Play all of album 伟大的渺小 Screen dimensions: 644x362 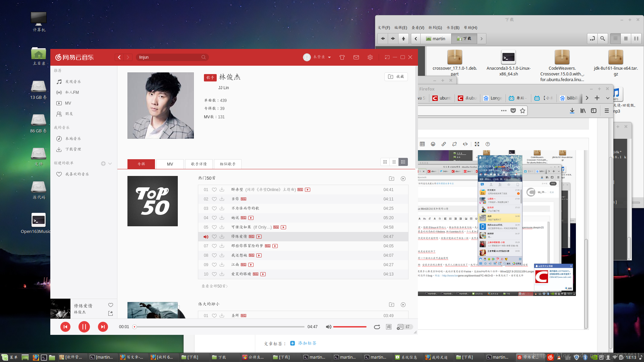pos(403,305)
